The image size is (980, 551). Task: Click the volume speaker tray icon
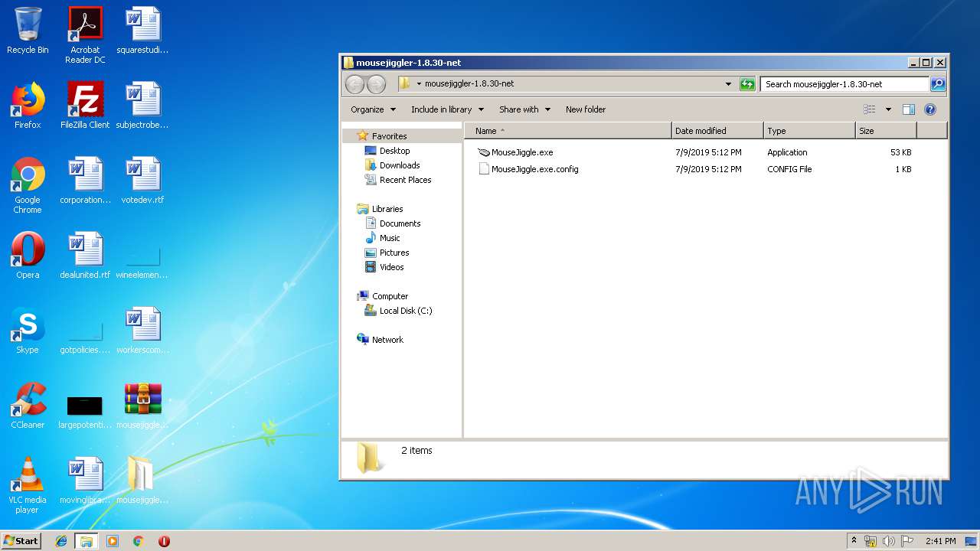click(x=889, y=541)
